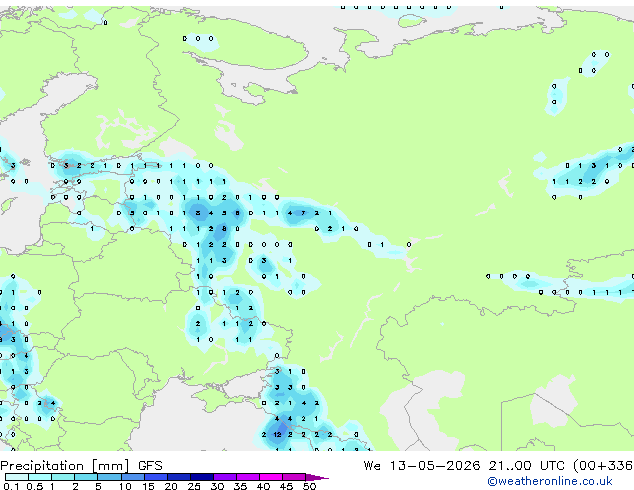The image size is (634, 490).
Task: Click the We 13-05-2026 date label
Action: pos(422,466)
